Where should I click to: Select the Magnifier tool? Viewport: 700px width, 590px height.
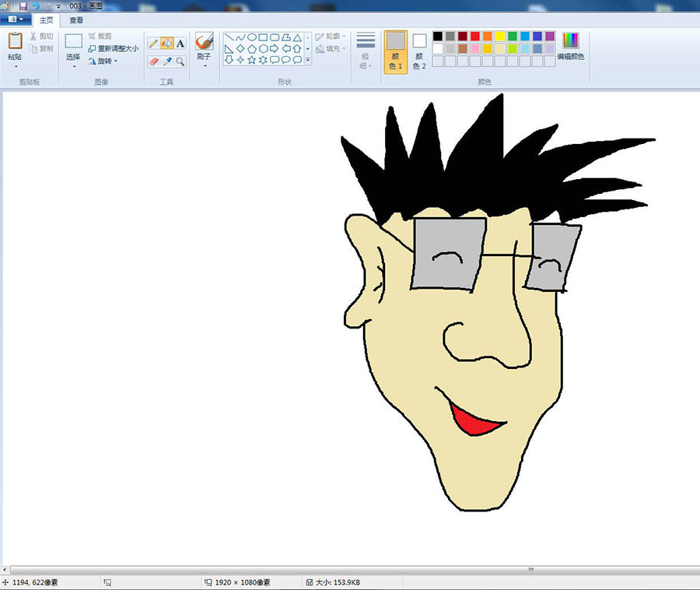[x=180, y=61]
